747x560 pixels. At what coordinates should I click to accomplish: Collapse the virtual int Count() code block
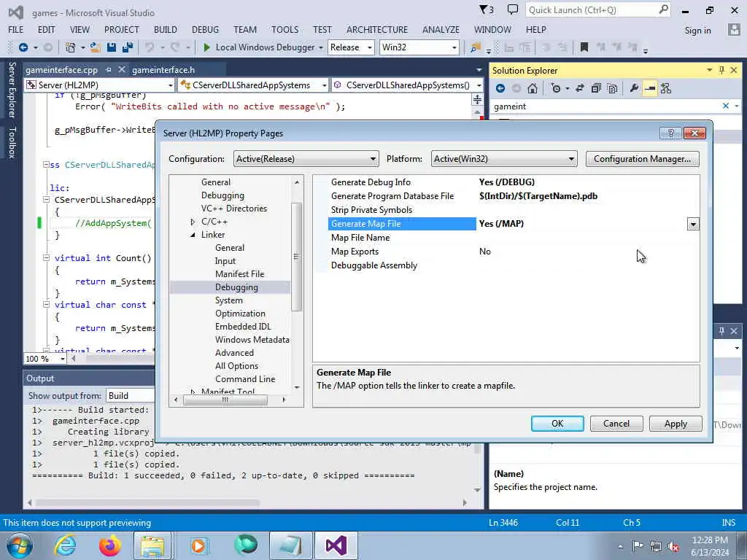[x=46, y=257]
